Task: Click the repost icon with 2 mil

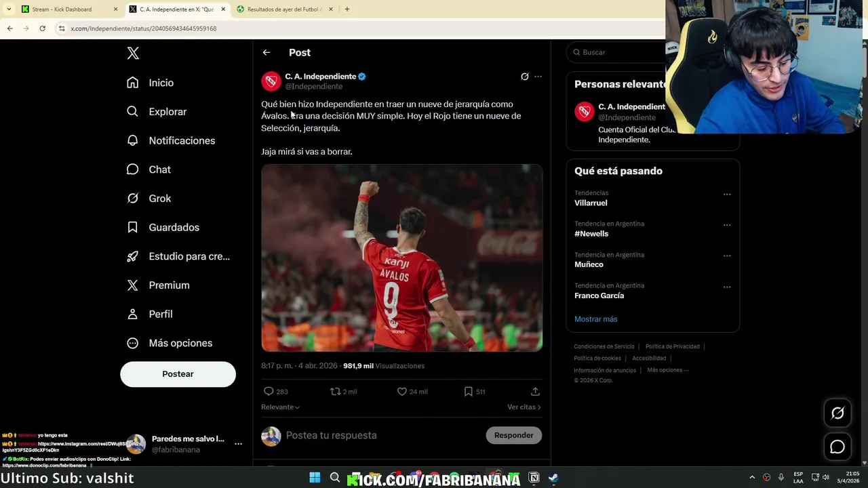Action: pyautogui.click(x=335, y=391)
